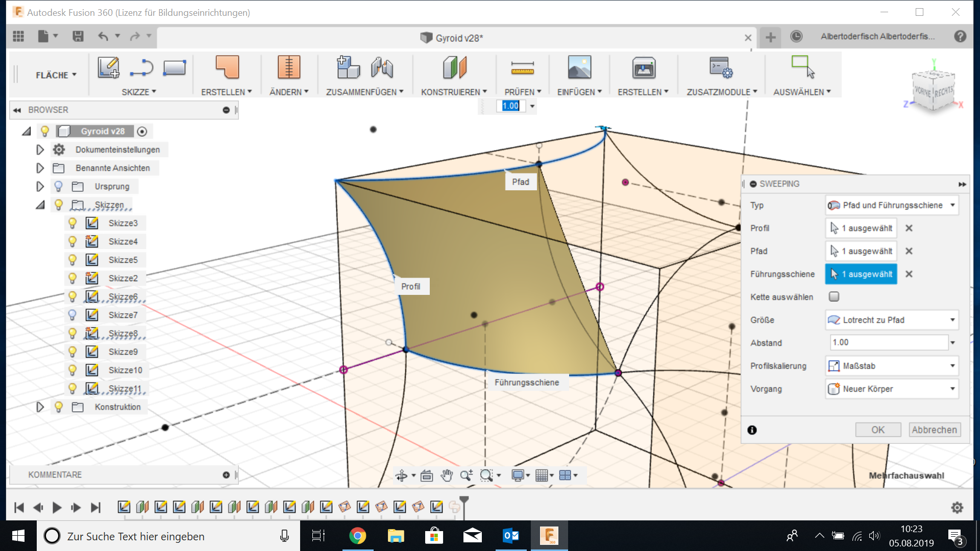This screenshot has height=551, width=980.
Task: Select the Extrude surface icon under ERSTELLEN
Action: click(227, 67)
